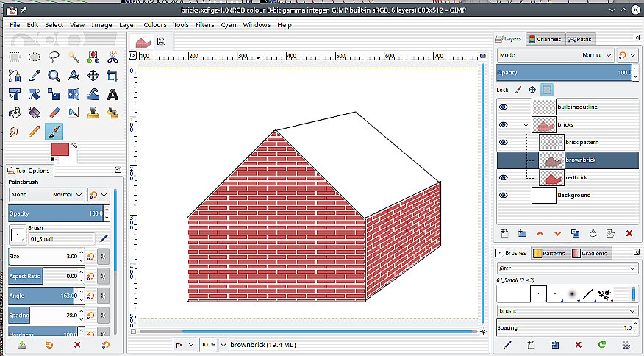Image resolution: width=644 pixels, height=356 pixels.
Task: Select the Text tool
Action: (112, 94)
